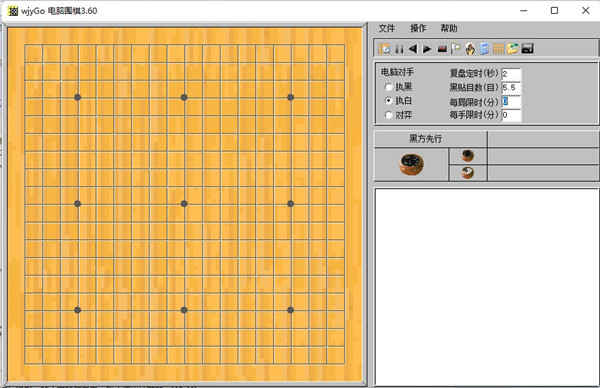
Task: Click the right arrow next-move icon
Action: 427,49
